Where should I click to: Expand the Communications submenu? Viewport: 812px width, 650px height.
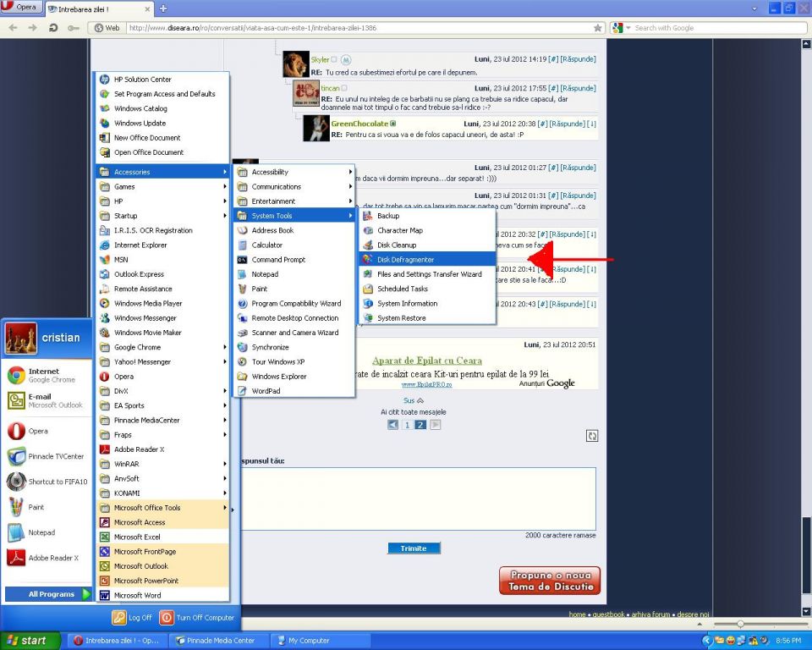tap(294, 186)
